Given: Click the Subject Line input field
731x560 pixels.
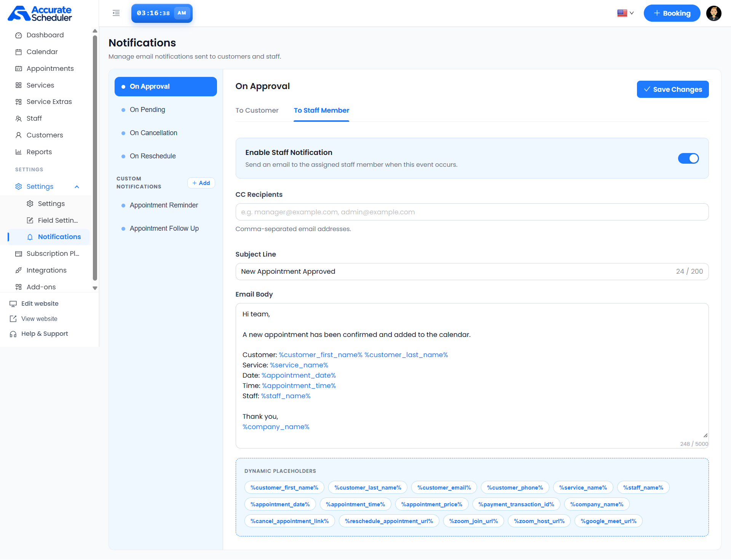Looking at the screenshot, I should pos(472,272).
